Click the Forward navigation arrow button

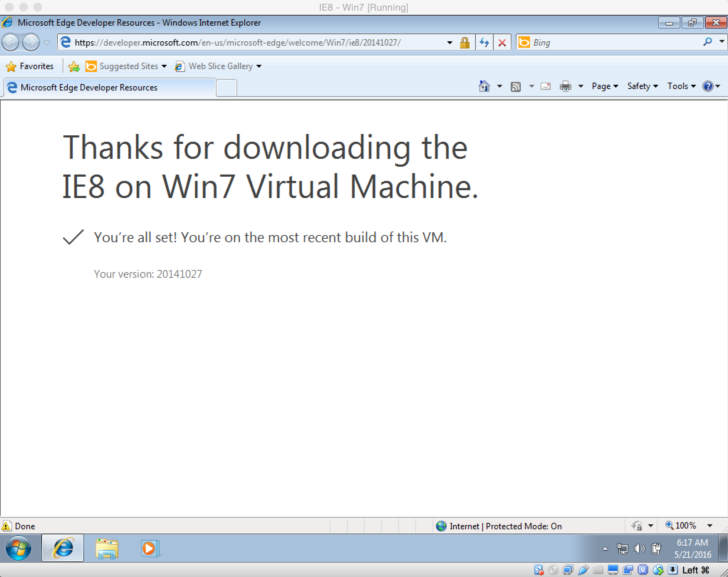pyautogui.click(x=31, y=43)
